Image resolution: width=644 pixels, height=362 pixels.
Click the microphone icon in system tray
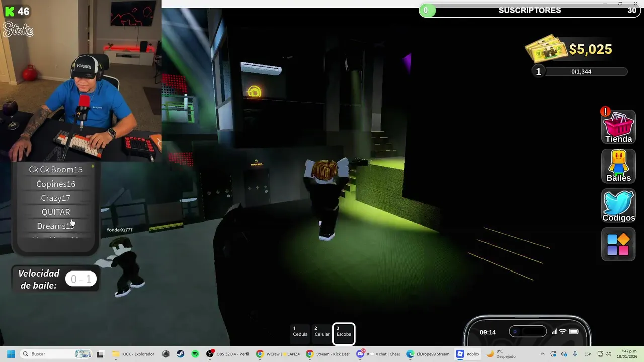575,354
